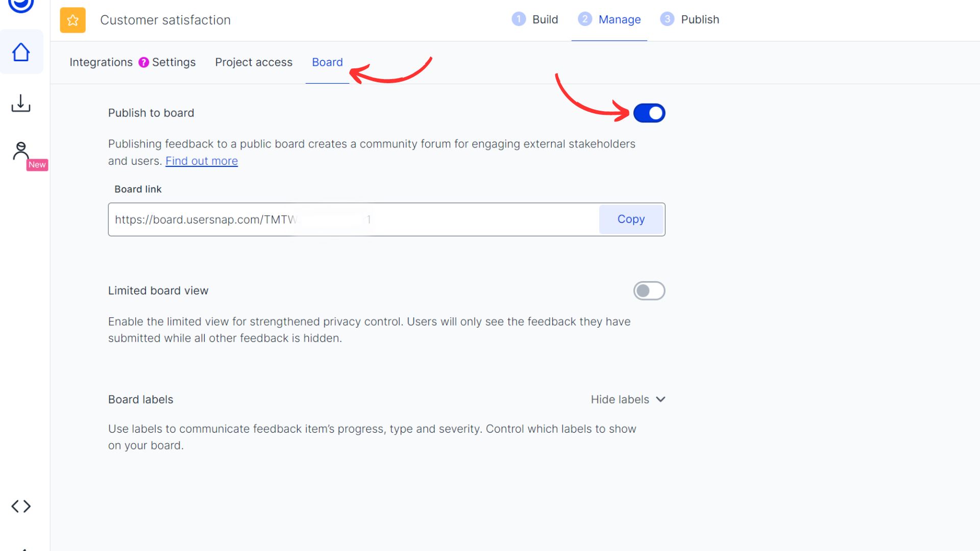Viewport: 980px width, 551px height.
Task: Expand the Hide labels dropdown
Action: [x=620, y=399]
